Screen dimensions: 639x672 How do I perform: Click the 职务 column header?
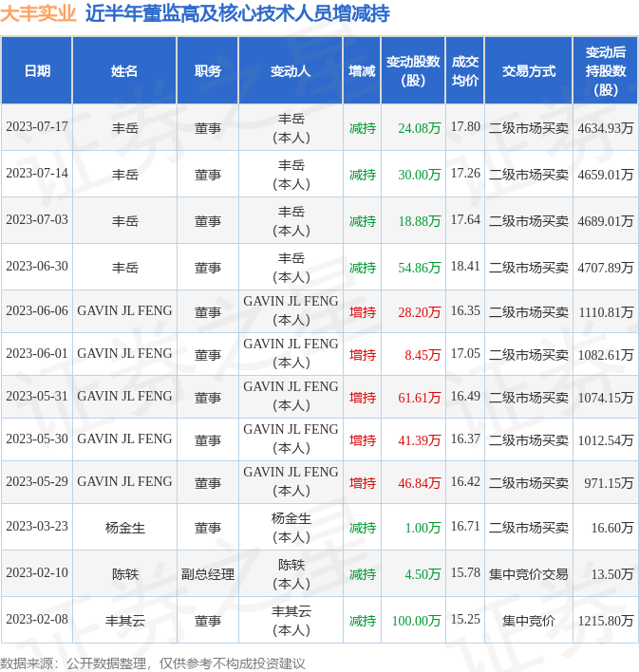(x=208, y=71)
